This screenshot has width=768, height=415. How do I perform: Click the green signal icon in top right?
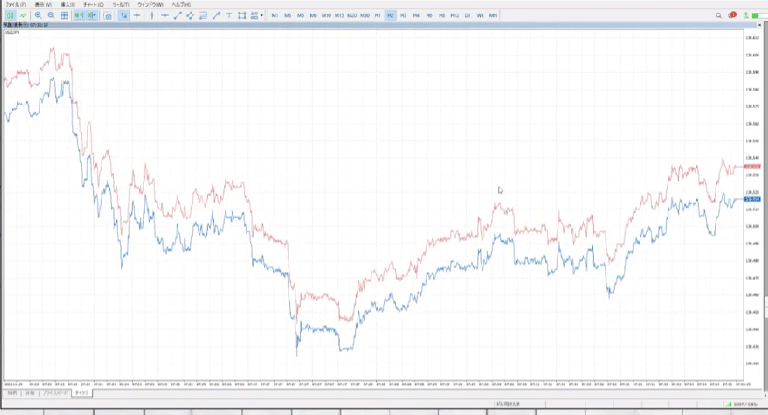pyautogui.click(x=746, y=16)
